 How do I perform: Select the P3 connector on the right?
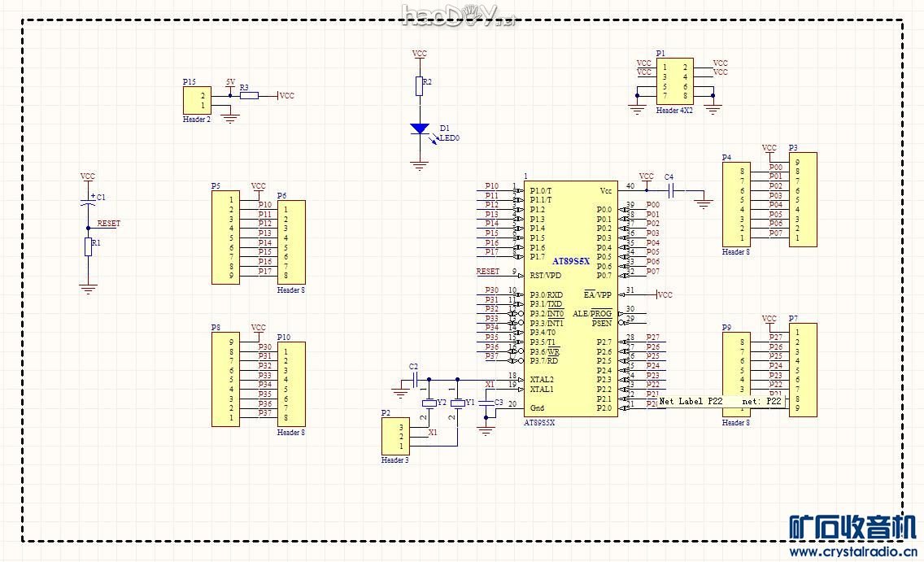tap(802, 199)
